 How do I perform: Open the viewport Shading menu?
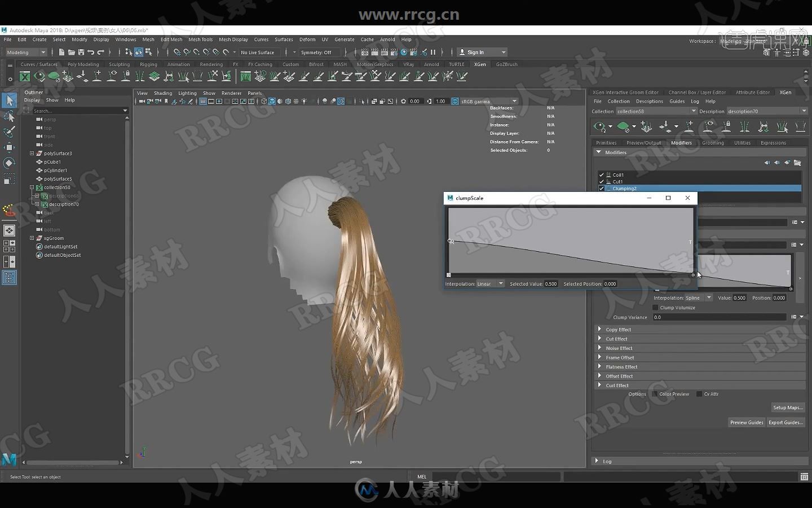163,93
